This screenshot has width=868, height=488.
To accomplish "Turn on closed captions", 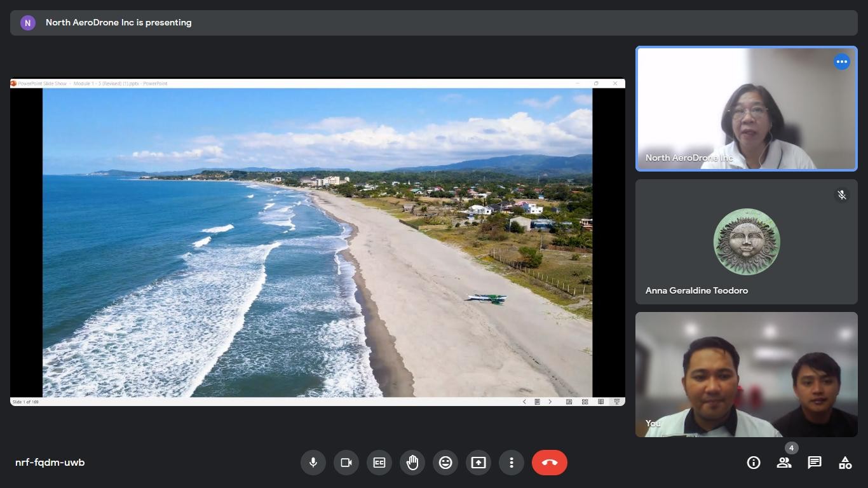I will click(379, 463).
